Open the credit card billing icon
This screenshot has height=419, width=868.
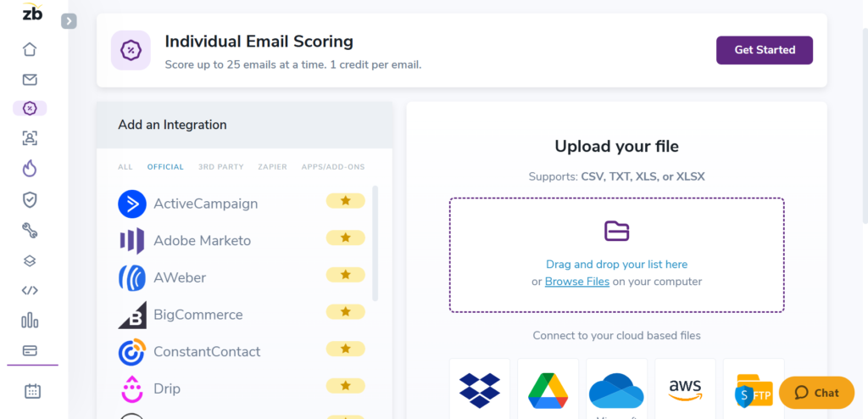(x=30, y=351)
